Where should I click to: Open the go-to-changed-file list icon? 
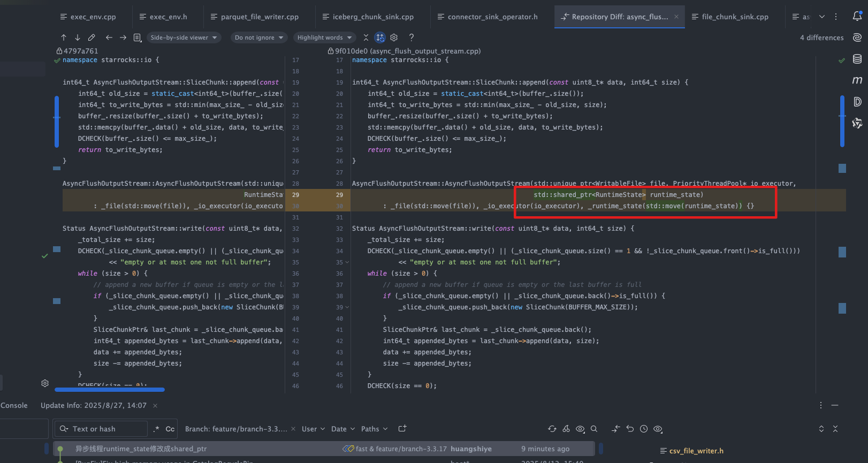[x=137, y=37]
